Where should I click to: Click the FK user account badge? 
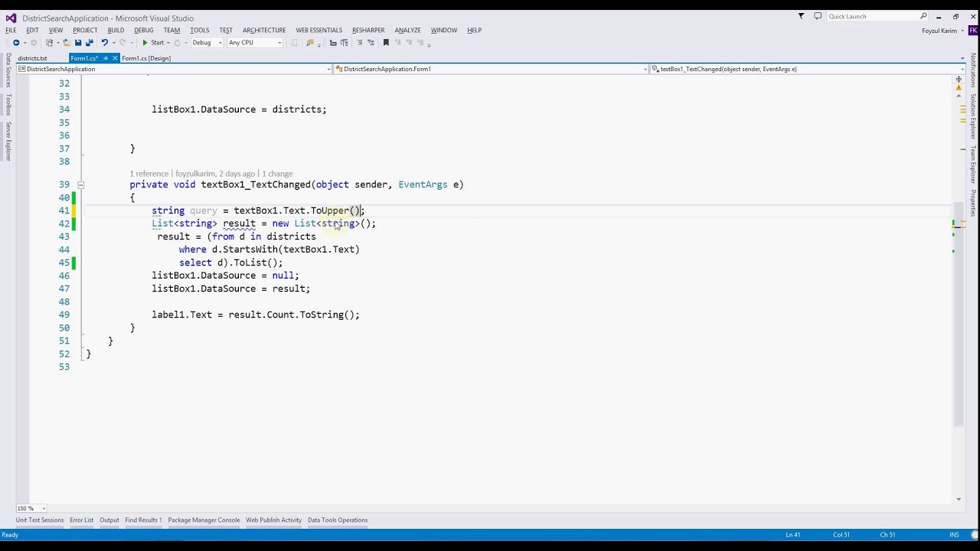tap(973, 31)
